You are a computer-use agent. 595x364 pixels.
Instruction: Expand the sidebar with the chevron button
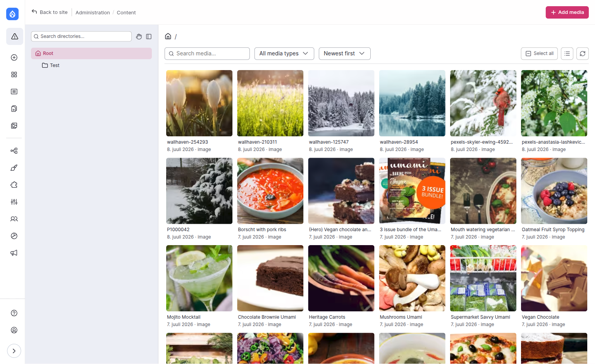14,351
